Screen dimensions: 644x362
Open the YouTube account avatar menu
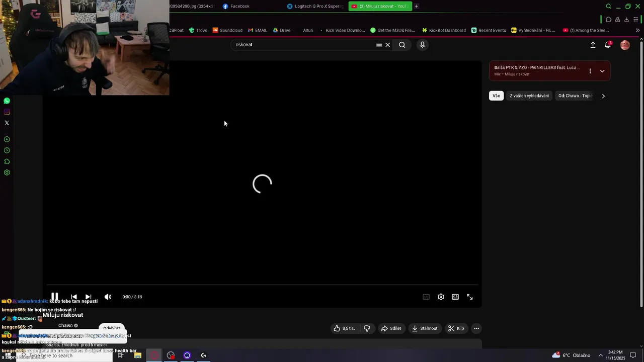[625, 45]
